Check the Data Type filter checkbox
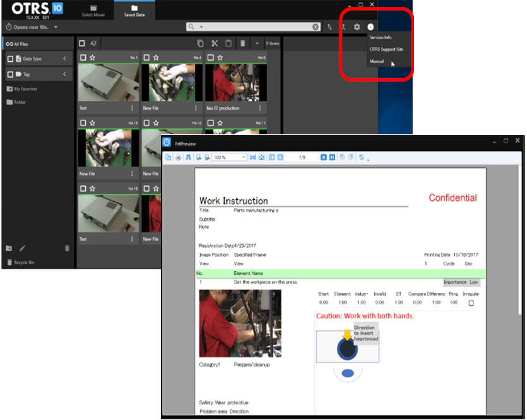The width and height of the screenshot is (527, 420). pos(11,59)
